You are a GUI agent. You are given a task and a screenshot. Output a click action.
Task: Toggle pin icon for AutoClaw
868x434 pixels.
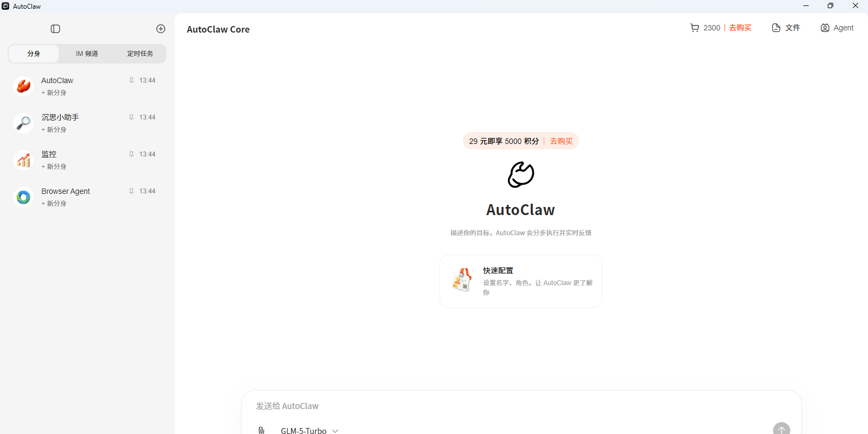tap(131, 80)
